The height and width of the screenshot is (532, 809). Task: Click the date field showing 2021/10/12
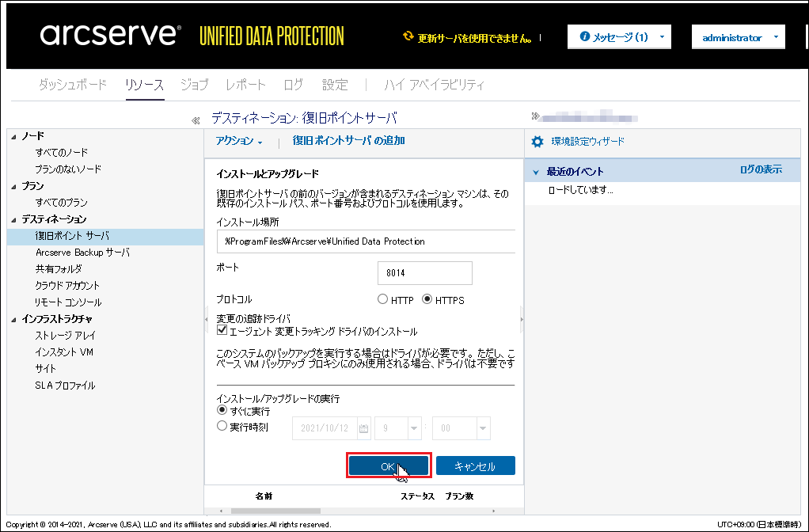325,428
